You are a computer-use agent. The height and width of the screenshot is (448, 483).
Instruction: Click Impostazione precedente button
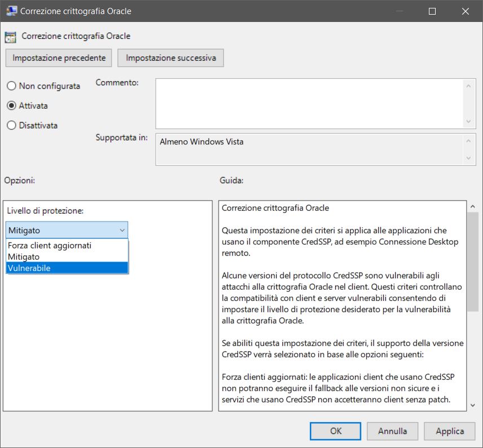pos(59,58)
